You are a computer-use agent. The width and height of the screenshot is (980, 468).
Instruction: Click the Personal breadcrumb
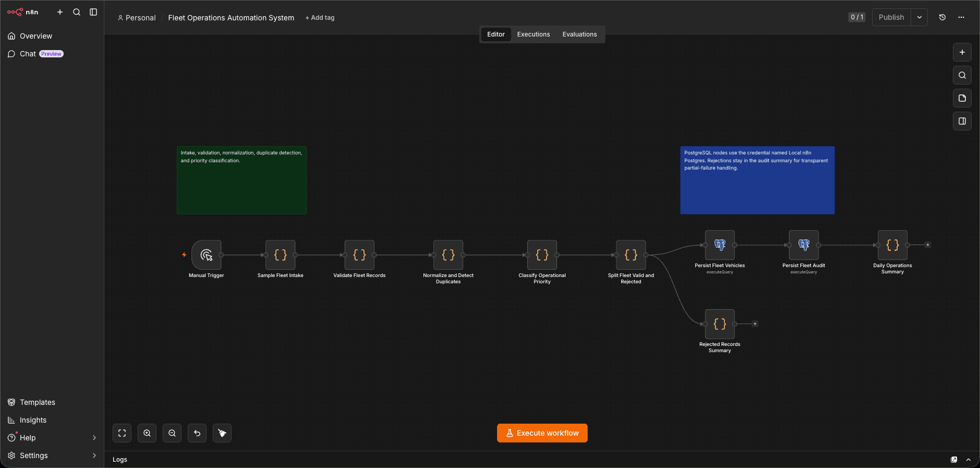tap(137, 18)
